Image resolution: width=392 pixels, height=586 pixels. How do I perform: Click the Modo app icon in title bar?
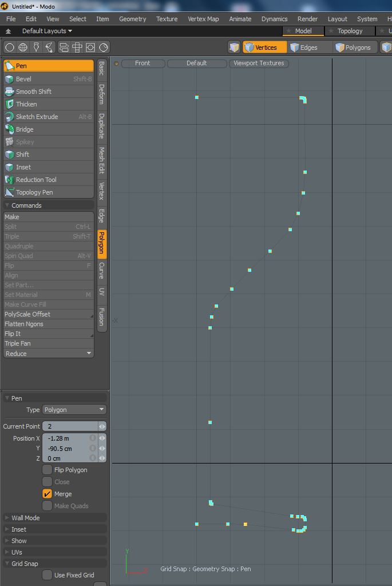coord(5,6)
